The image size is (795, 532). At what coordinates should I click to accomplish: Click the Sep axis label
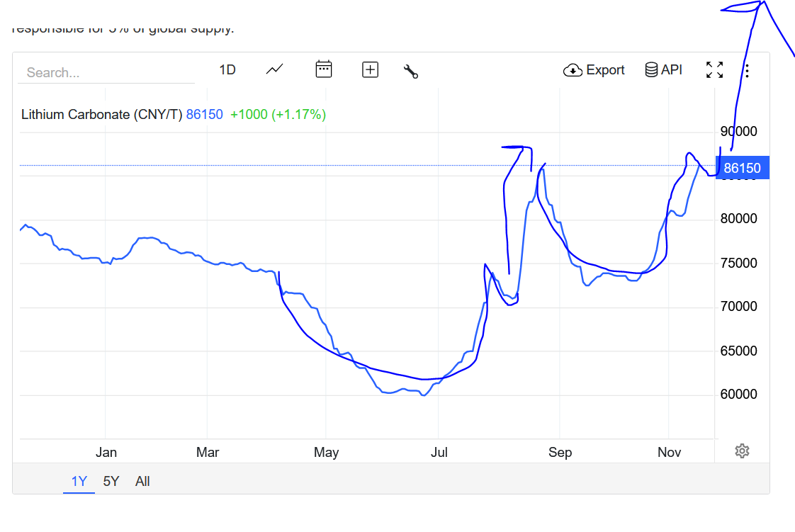pyautogui.click(x=560, y=453)
